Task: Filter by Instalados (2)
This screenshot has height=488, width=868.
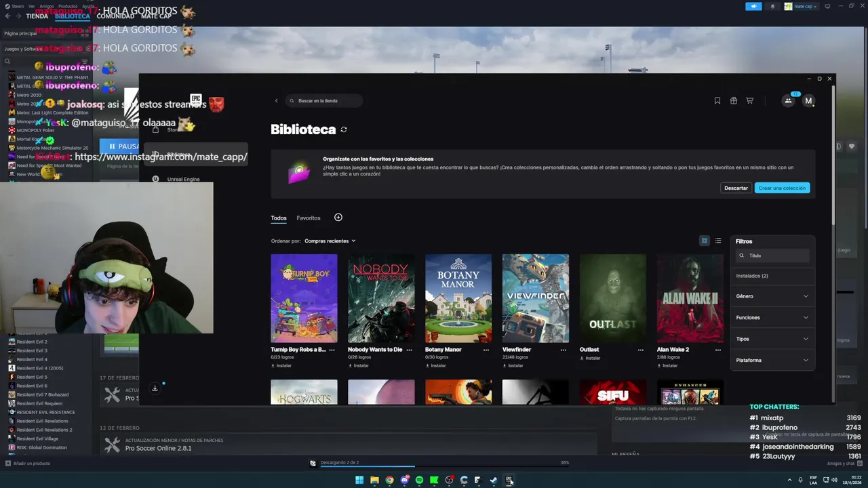Action: pos(752,276)
